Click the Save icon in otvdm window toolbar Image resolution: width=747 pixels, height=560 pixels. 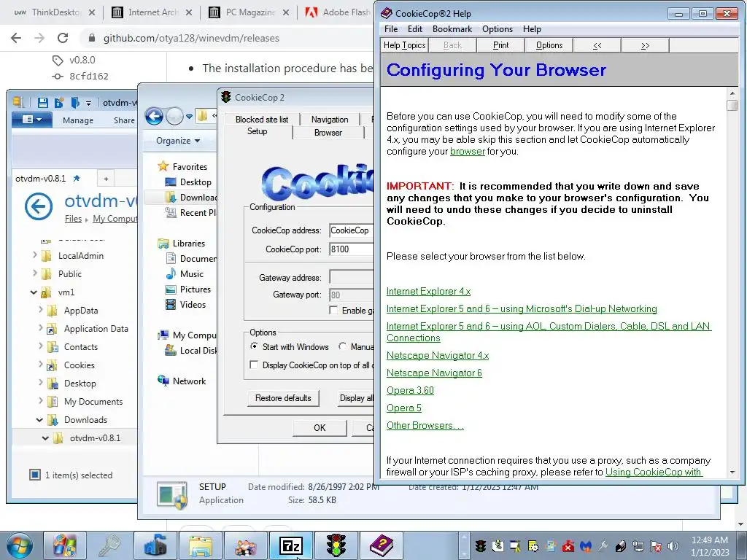click(43, 102)
